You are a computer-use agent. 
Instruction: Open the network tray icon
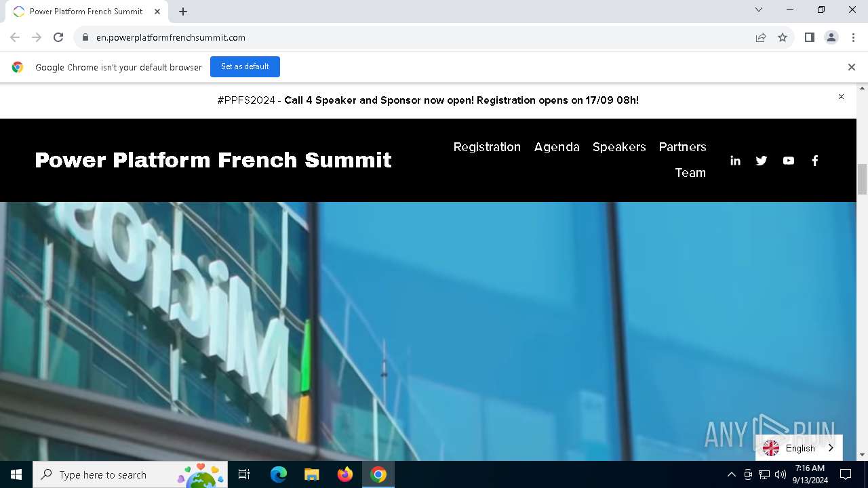click(x=764, y=474)
